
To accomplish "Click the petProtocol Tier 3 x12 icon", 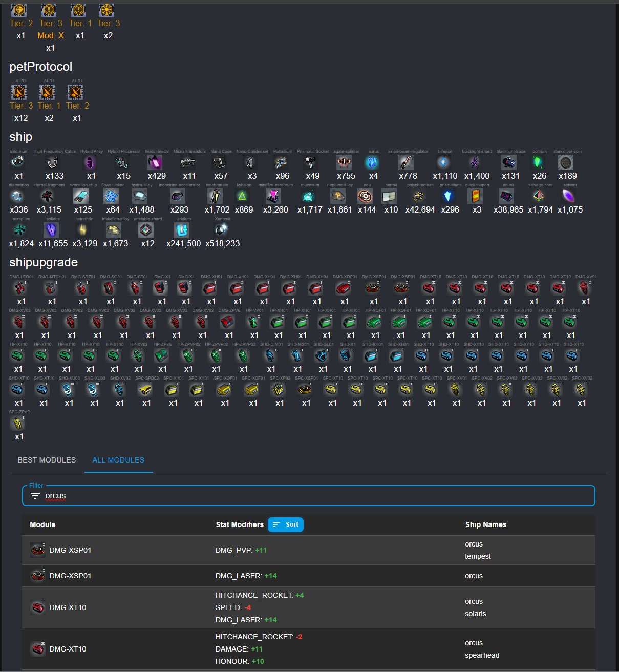I will pos(20,92).
